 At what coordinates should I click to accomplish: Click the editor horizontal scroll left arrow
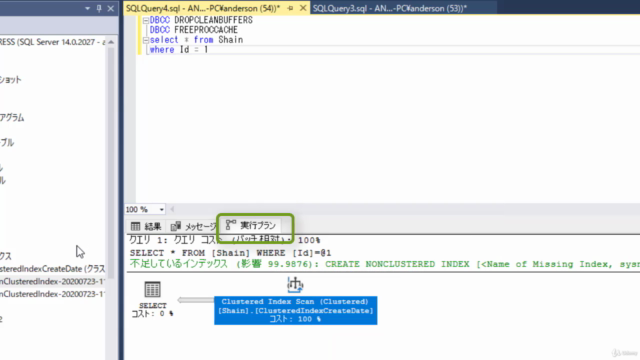[172, 209]
